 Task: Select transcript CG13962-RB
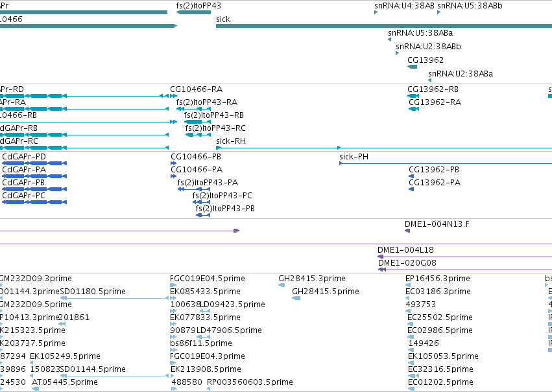coord(433,89)
